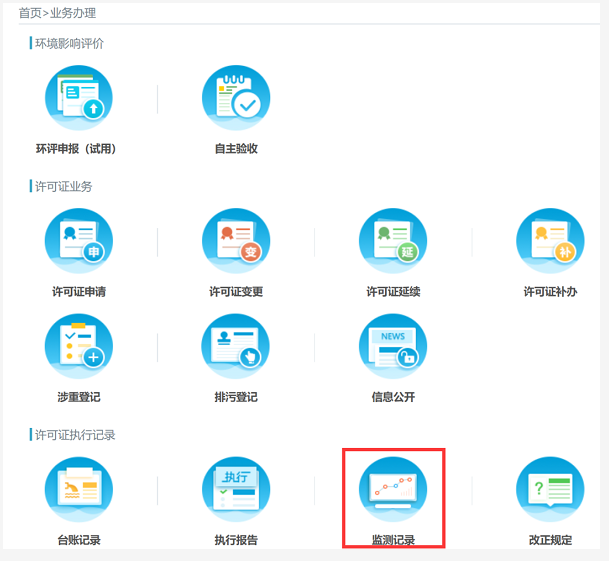Select the 改正规定 question mark icon
The width and height of the screenshot is (609, 561).
(550, 490)
